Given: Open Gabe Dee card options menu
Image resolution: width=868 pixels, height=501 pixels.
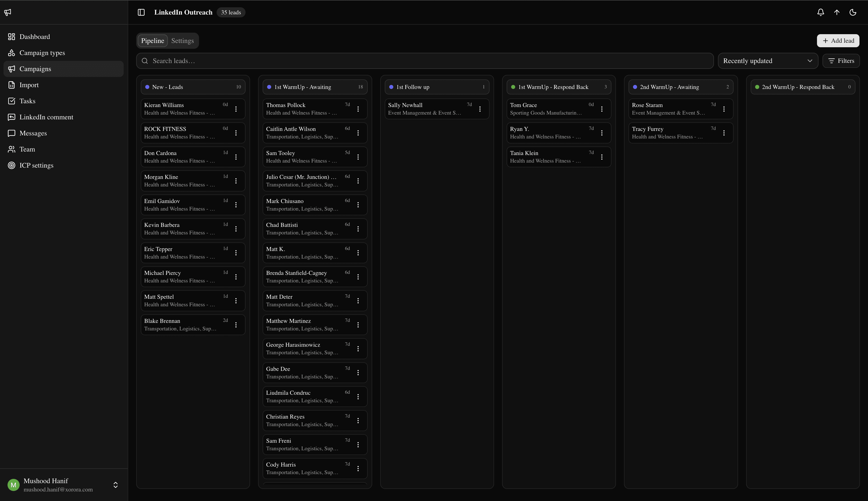Looking at the screenshot, I should coord(358,373).
